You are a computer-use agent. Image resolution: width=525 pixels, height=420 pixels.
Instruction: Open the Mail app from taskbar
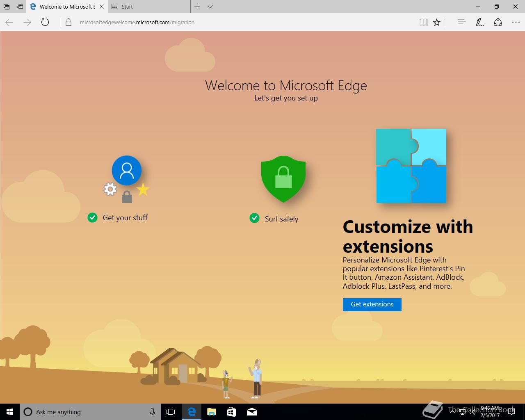(251, 412)
